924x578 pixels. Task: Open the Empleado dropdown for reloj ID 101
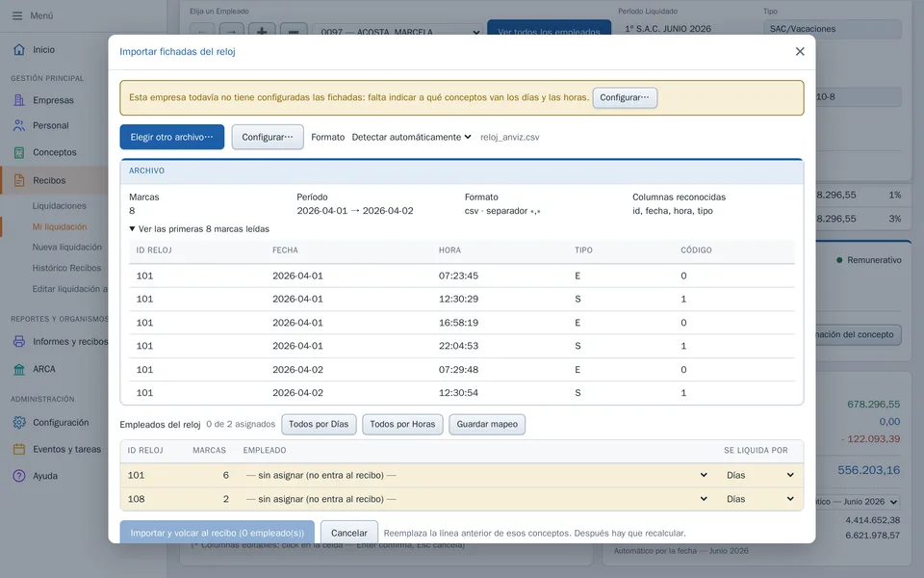coord(476,475)
